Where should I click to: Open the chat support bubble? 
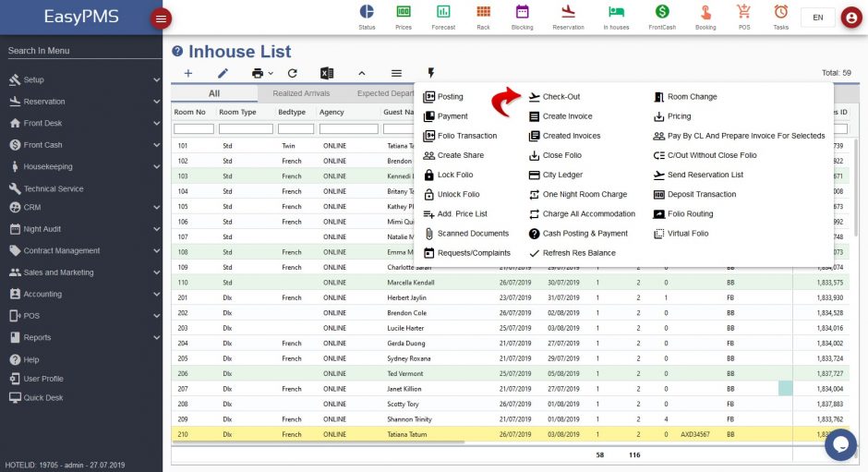click(840, 444)
